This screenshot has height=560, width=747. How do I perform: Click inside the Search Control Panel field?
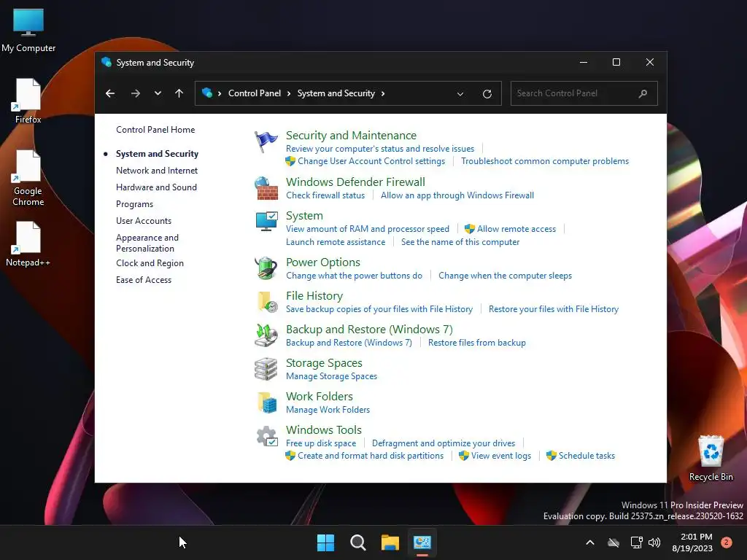click(584, 93)
